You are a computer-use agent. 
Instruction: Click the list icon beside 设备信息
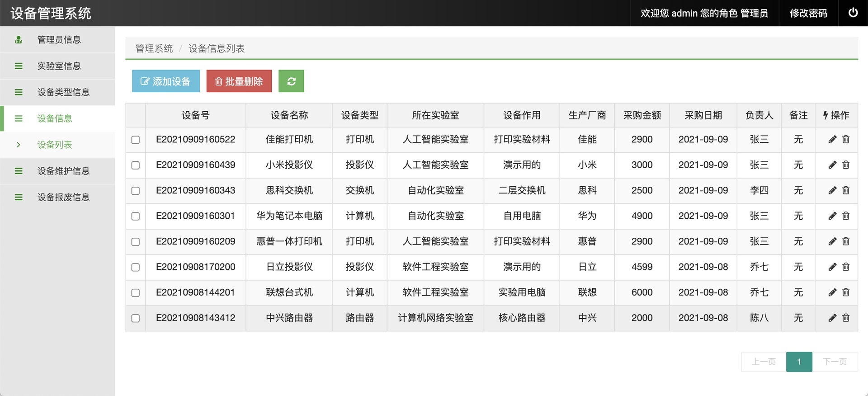[19, 118]
